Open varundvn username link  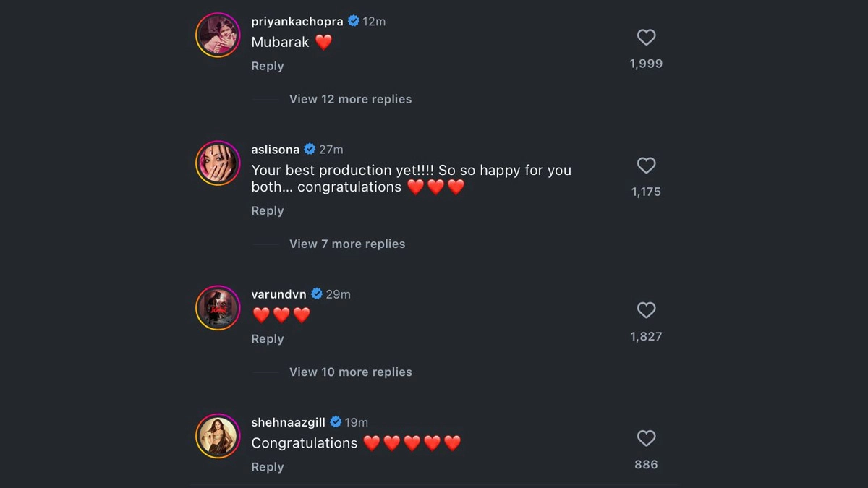click(x=278, y=294)
